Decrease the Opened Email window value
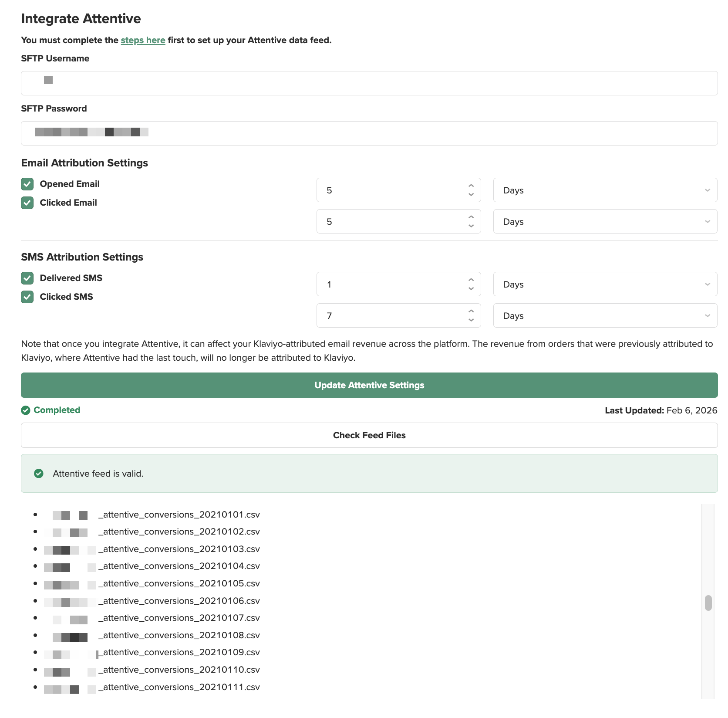This screenshot has height=718, width=728. tap(471, 194)
